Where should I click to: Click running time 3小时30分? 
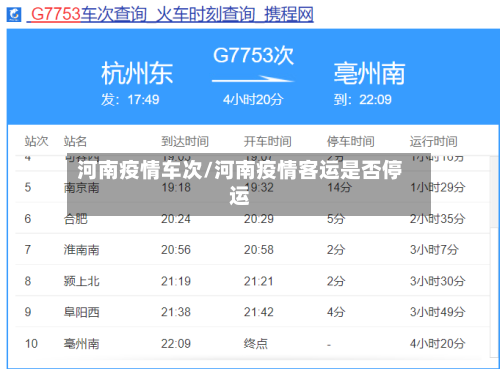click(x=437, y=281)
